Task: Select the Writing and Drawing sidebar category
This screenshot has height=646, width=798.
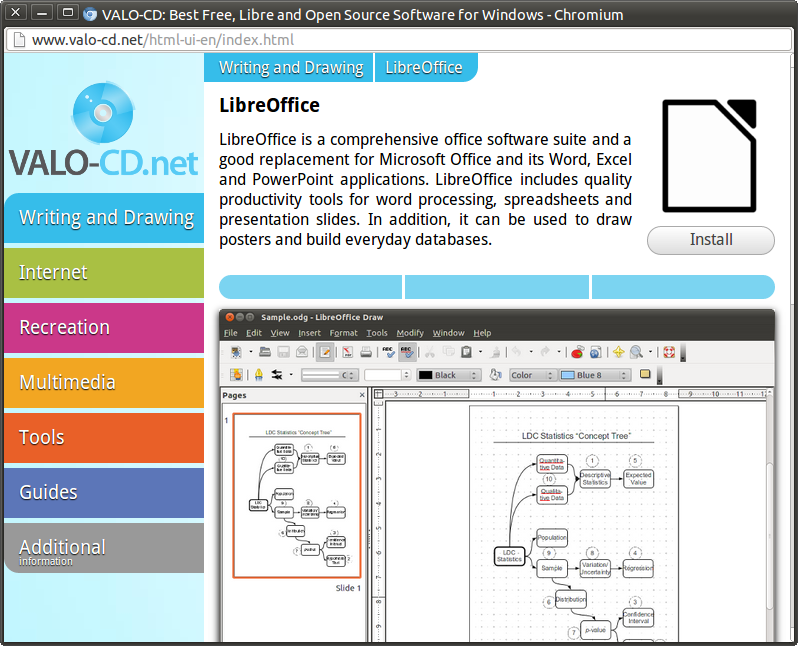Action: point(104,218)
